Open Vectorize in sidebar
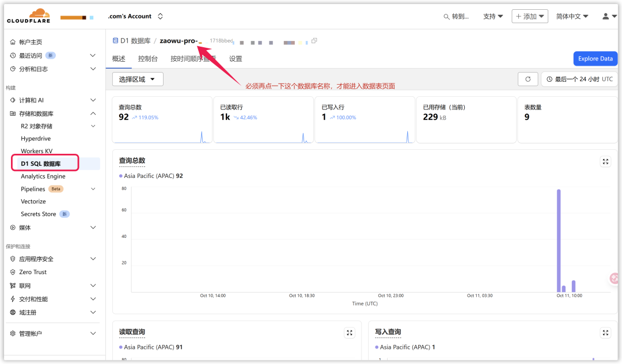Image resolution: width=622 pixels, height=364 pixels. 33,202
